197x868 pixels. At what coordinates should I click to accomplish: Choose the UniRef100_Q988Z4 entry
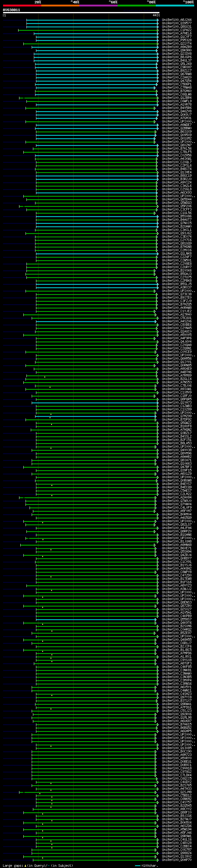pyautogui.click(x=176, y=853)
